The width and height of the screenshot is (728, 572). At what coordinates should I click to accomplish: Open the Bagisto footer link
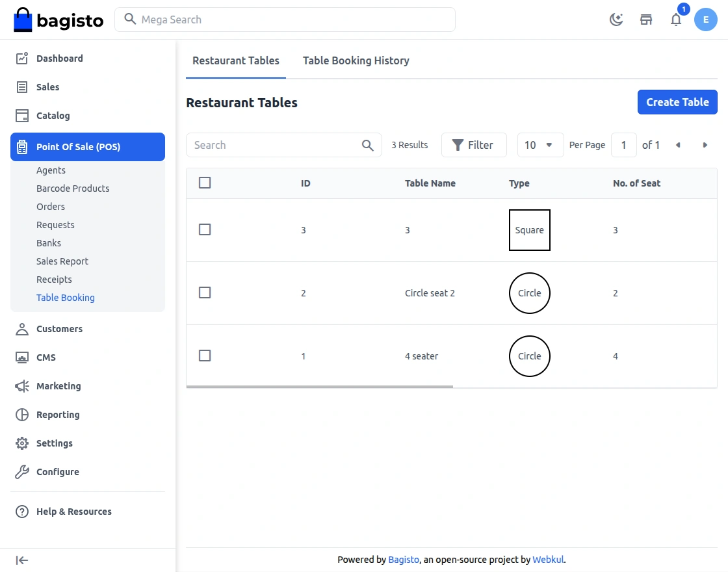click(x=404, y=560)
